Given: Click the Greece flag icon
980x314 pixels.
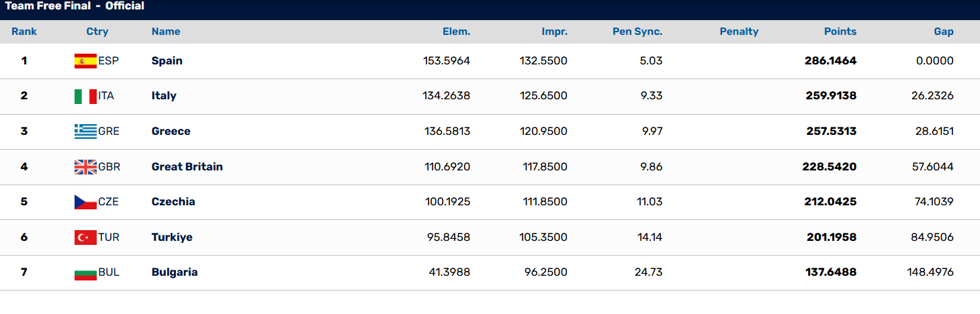Looking at the screenshot, I should (85, 132).
